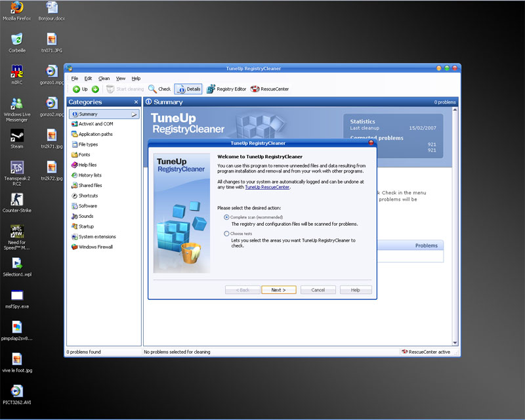Viewport: 525px width, 420px height.
Task: Click the green down arrow toolbar icon
Action: [95, 89]
